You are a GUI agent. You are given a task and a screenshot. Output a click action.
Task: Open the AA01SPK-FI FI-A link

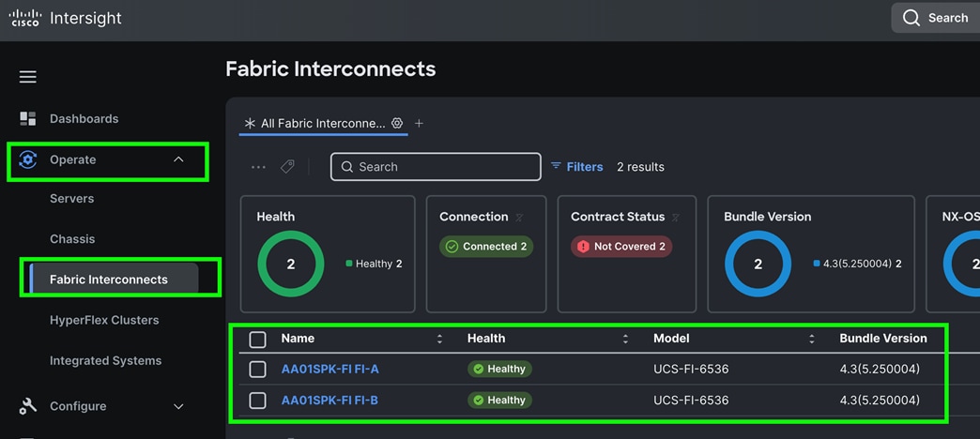(x=330, y=369)
